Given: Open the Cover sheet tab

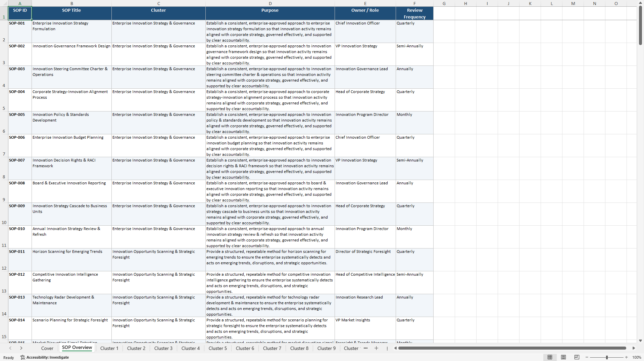Looking at the screenshot, I should (x=47, y=348).
